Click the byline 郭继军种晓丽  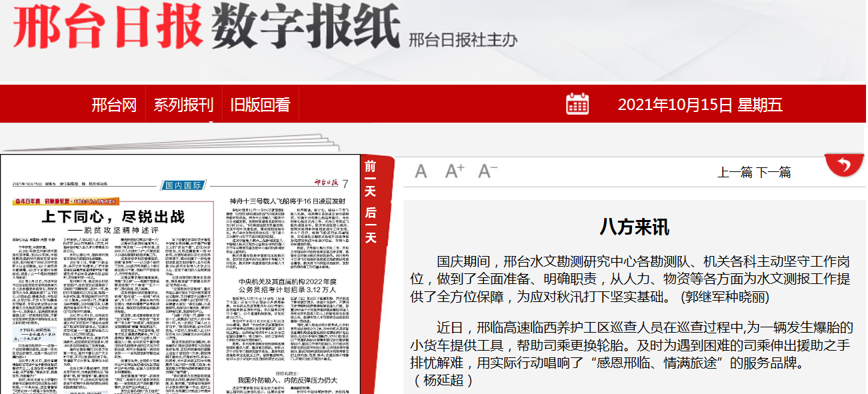point(724,297)
